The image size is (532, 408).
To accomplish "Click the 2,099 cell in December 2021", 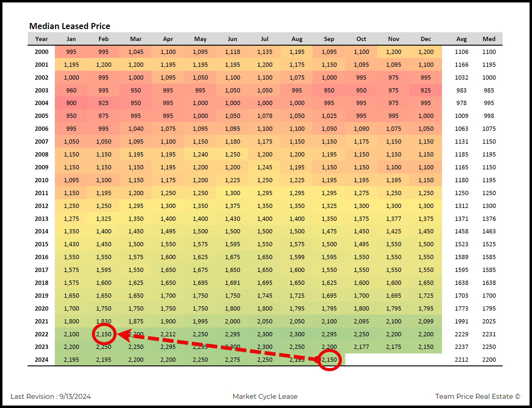I will click(x=426, y=321).
